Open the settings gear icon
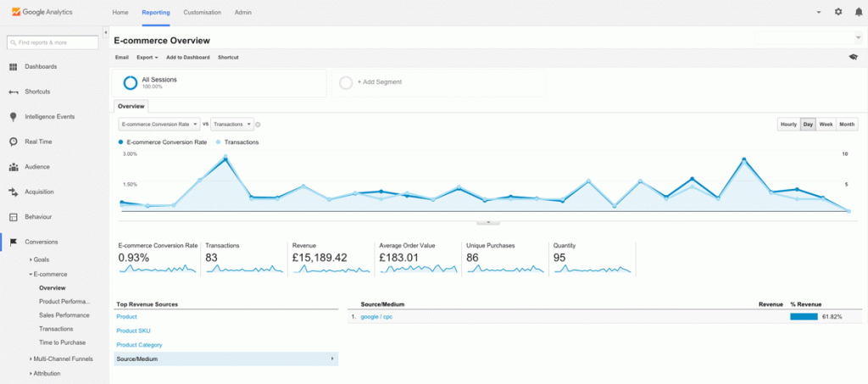The image size is (868, 384). pyautogui.click(x=838, y=12)
